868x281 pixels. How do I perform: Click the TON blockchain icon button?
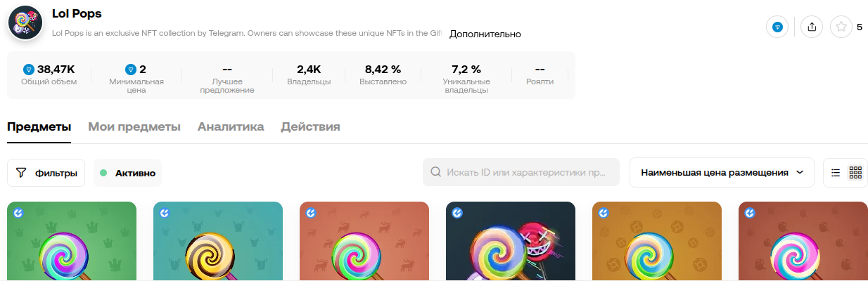[x=777, y=27]
